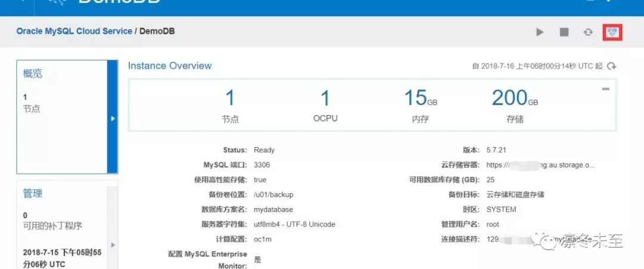
Task: Click the 时区 value SYSTEM
Action: pos(501,209)
